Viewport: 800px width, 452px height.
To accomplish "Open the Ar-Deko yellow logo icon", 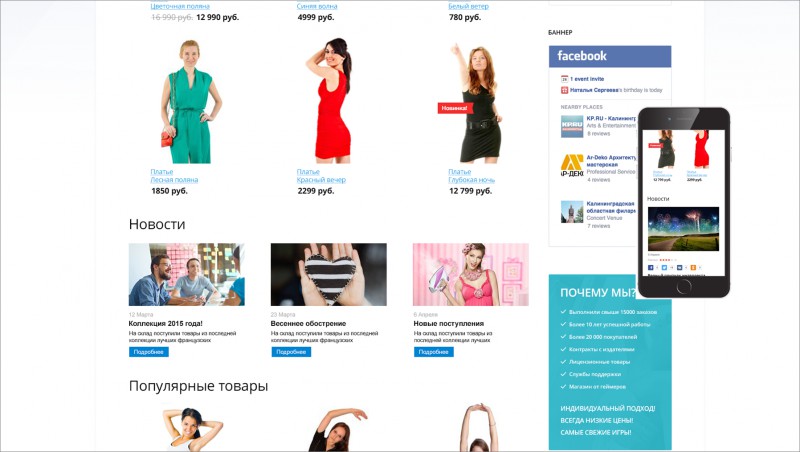I will 572,166.
